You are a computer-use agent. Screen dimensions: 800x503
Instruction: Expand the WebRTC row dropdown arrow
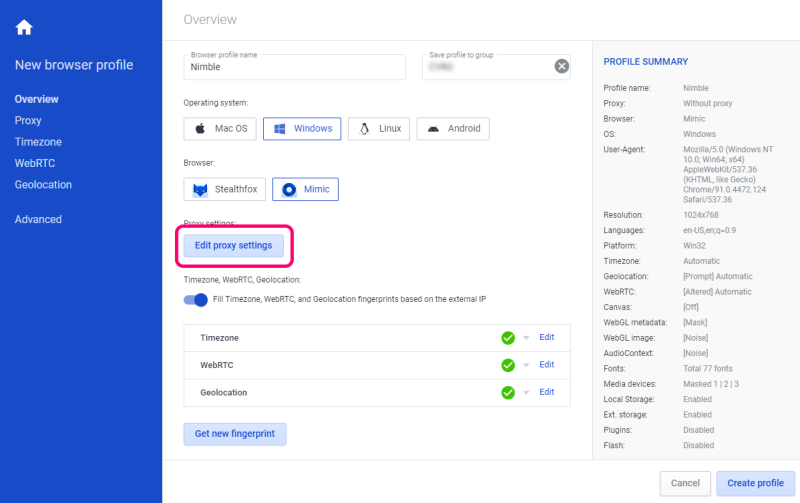click(526, 366)
